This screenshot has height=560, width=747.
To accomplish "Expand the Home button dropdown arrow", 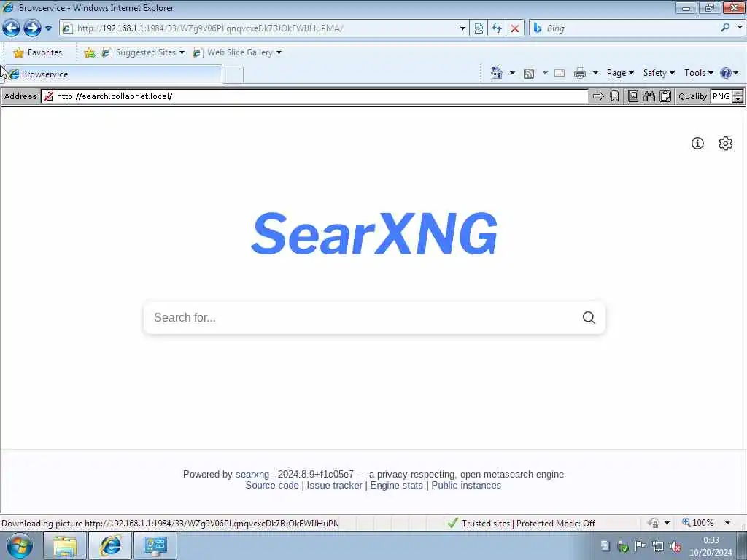I will (512, 73).
